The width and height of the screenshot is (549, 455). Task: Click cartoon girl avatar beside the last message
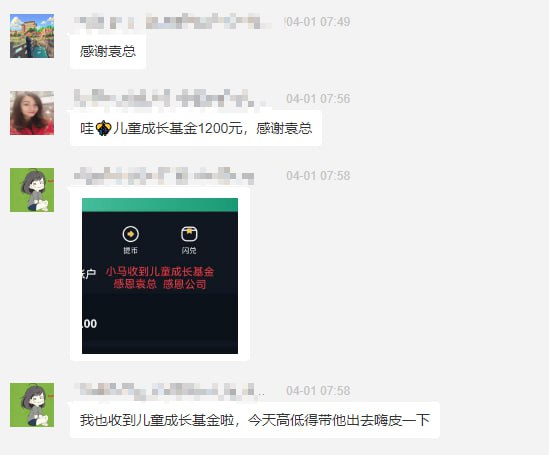32,405
